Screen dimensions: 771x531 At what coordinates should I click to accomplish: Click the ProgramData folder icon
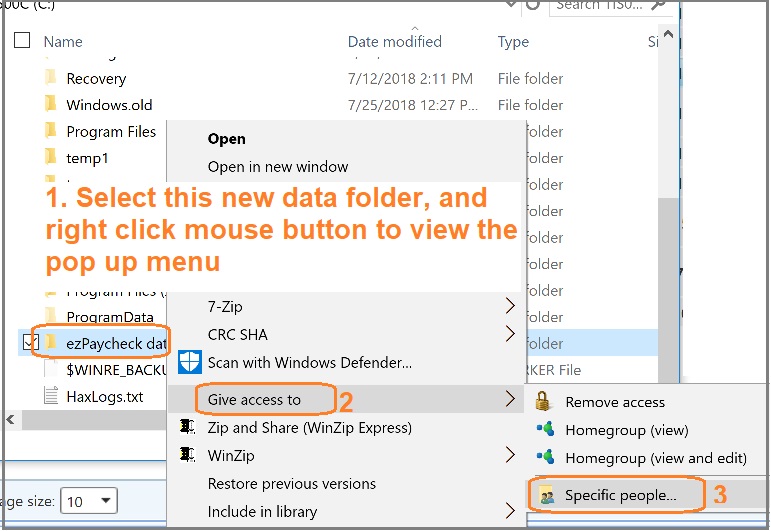point(50,316)
